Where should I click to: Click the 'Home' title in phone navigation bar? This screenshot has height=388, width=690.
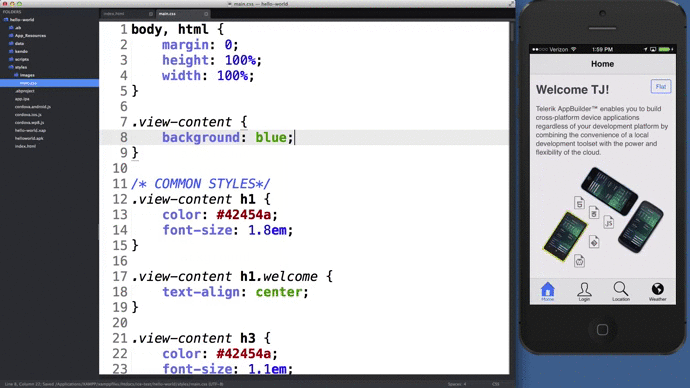602,64
